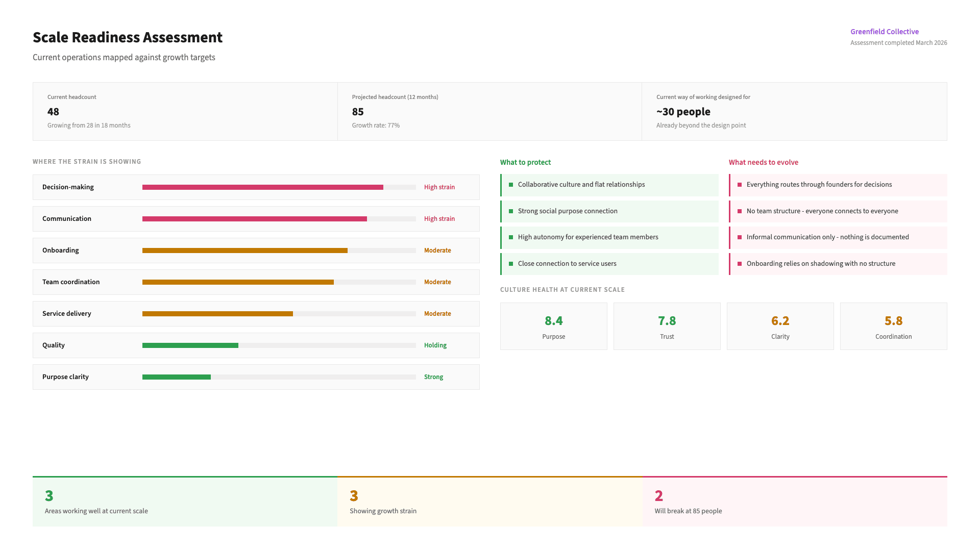Expand the Quality strain row
The image size is (980, 551).
256,345
